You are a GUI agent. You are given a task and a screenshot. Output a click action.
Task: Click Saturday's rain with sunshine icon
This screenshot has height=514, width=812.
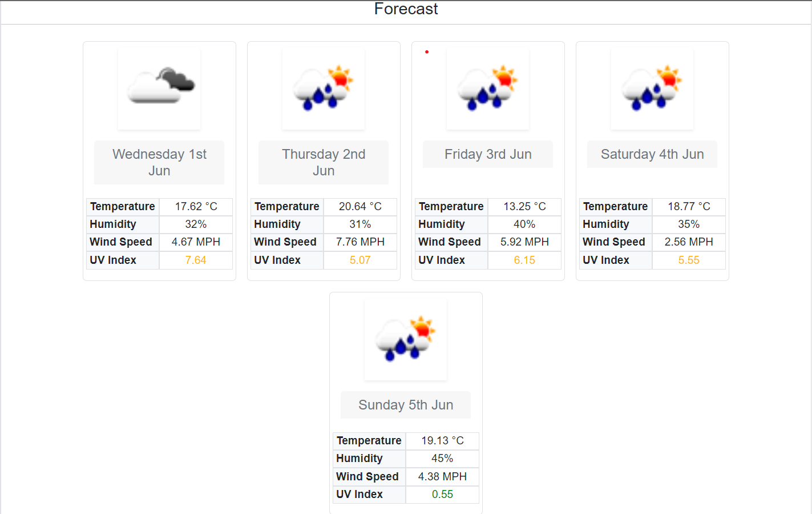(x=652, y=89)
